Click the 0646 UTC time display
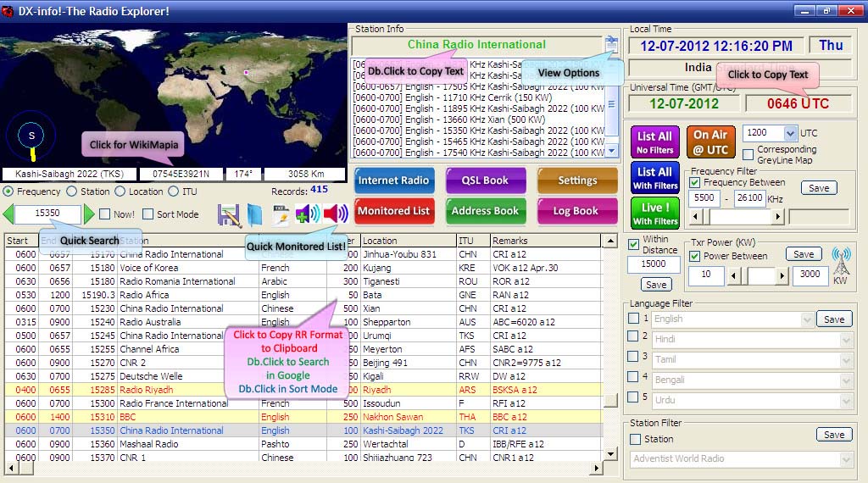 click(x=798, y=103)
